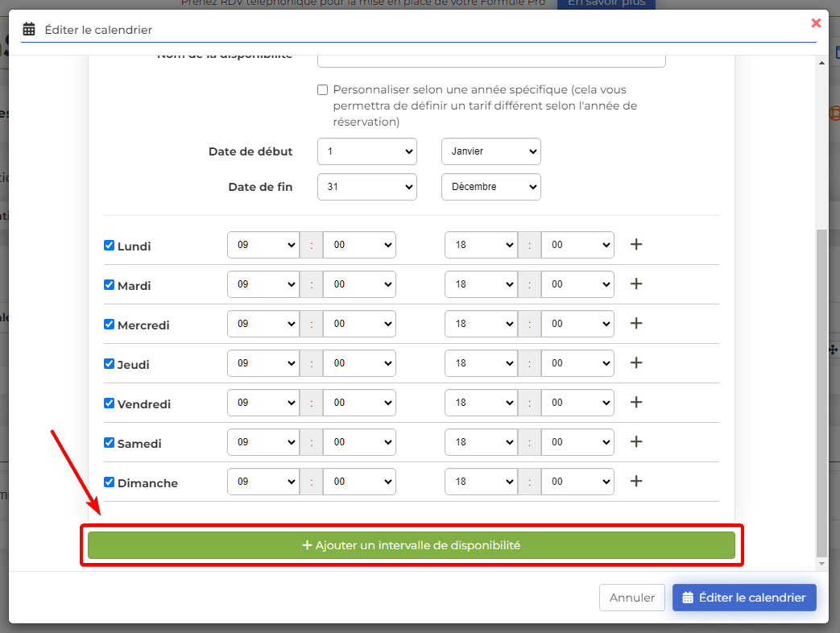Enable personalizing by specific year
The width and height of the screenshot is (840, 633).
click(x=323, y=90)
